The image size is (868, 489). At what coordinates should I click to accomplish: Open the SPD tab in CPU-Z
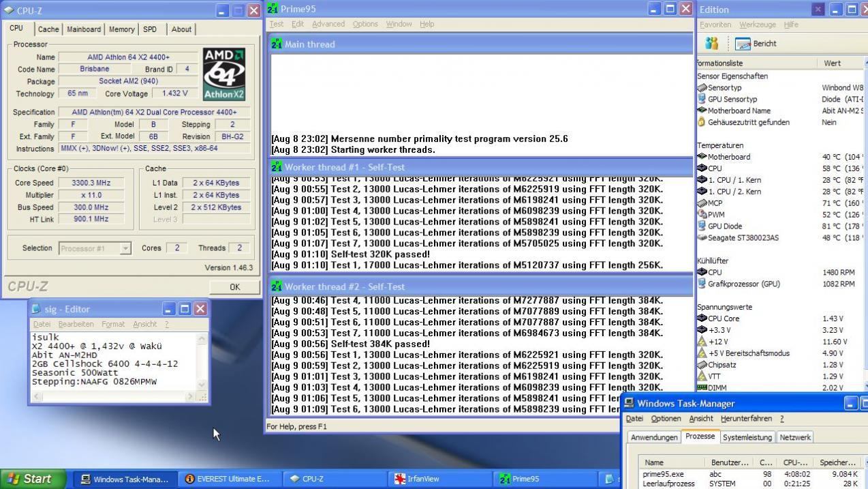tap(150, 29)
